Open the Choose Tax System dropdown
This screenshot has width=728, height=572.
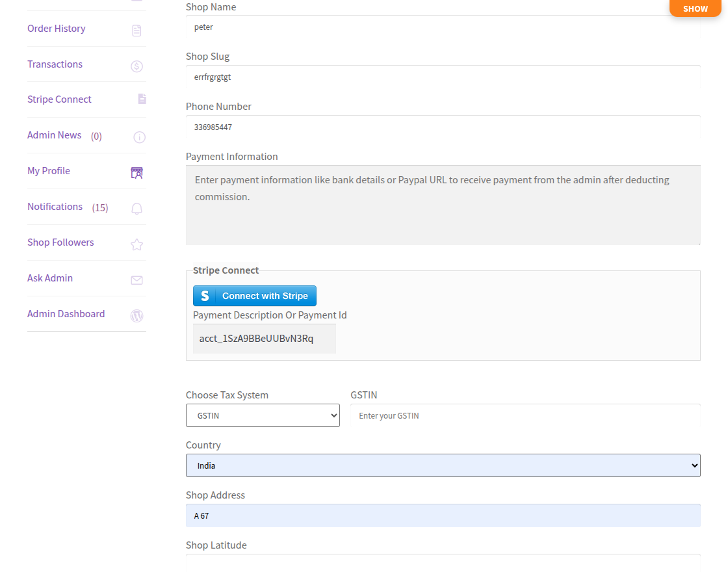pyautogui.click(x=263, y=415)
